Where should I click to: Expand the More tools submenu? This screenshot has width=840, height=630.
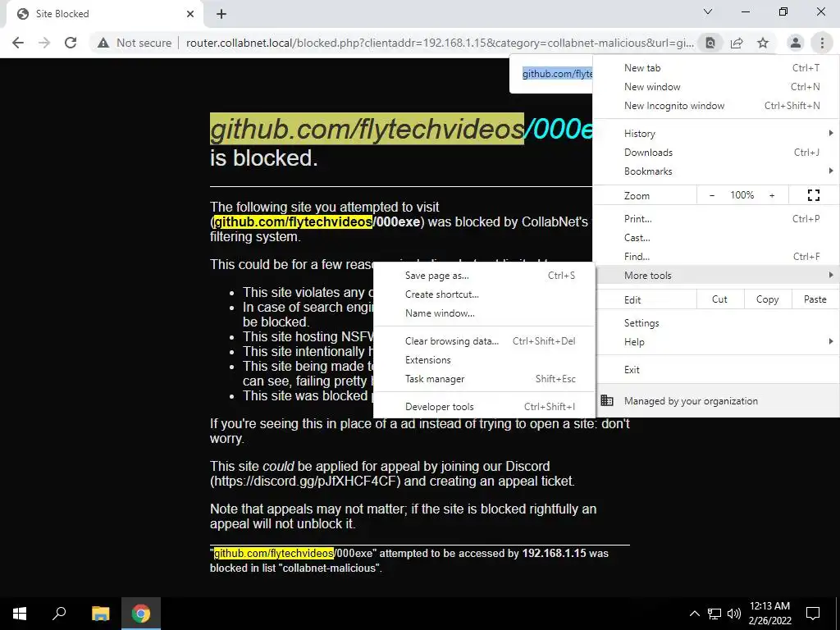716,275
